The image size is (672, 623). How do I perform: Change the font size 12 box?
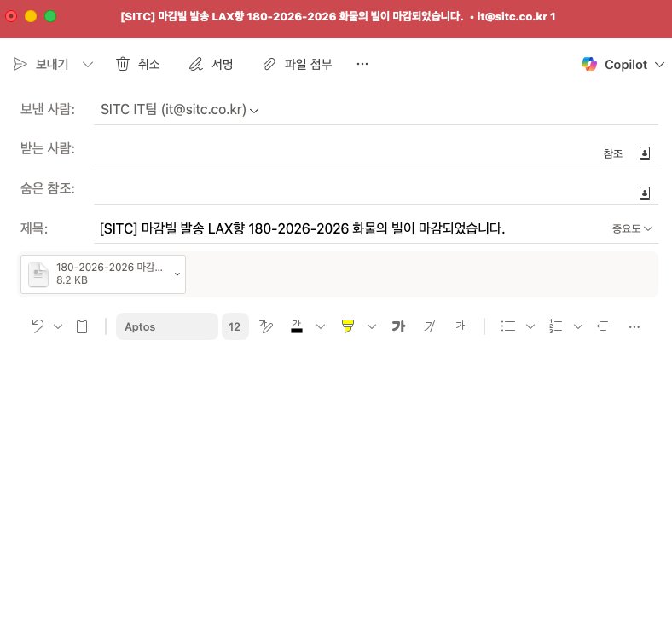click(235, 326)
